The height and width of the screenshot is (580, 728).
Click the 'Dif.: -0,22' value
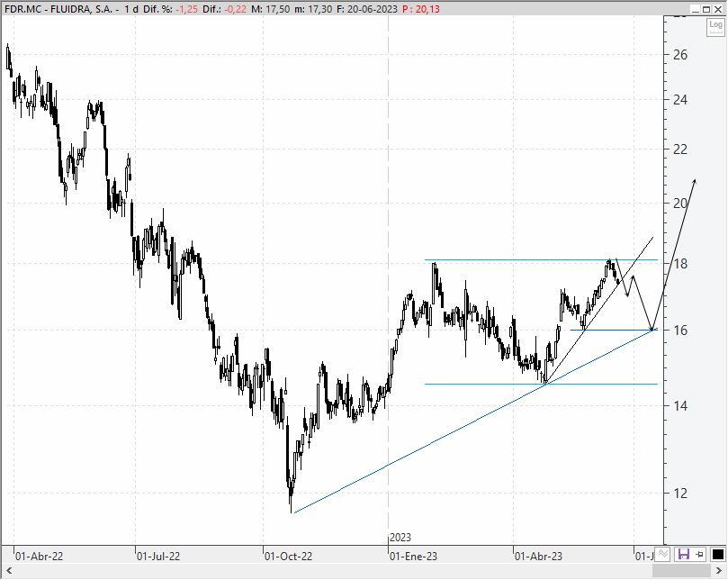click(x=224, y=9)
